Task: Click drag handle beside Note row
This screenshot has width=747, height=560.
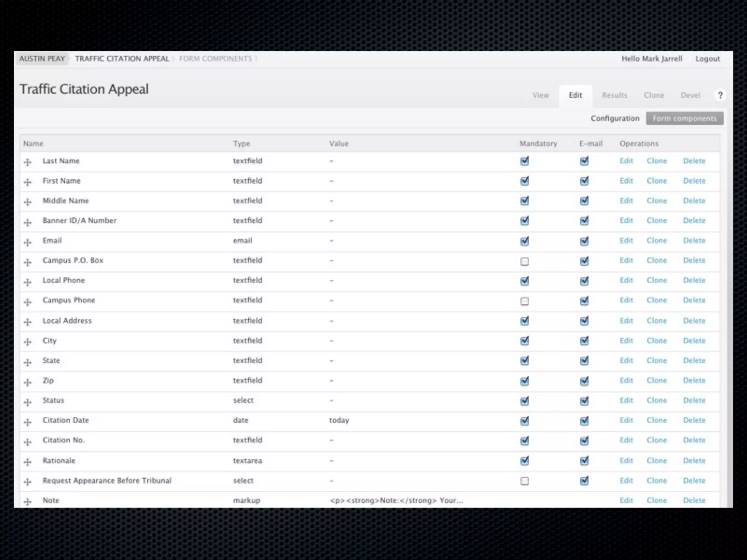Action: (x=28, y=502)
